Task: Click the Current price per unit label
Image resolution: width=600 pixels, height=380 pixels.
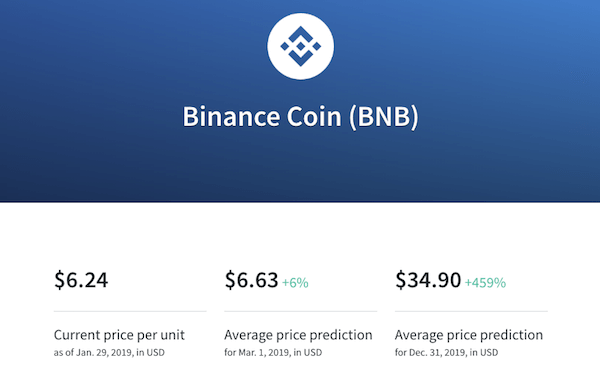Action: [119, 335]
